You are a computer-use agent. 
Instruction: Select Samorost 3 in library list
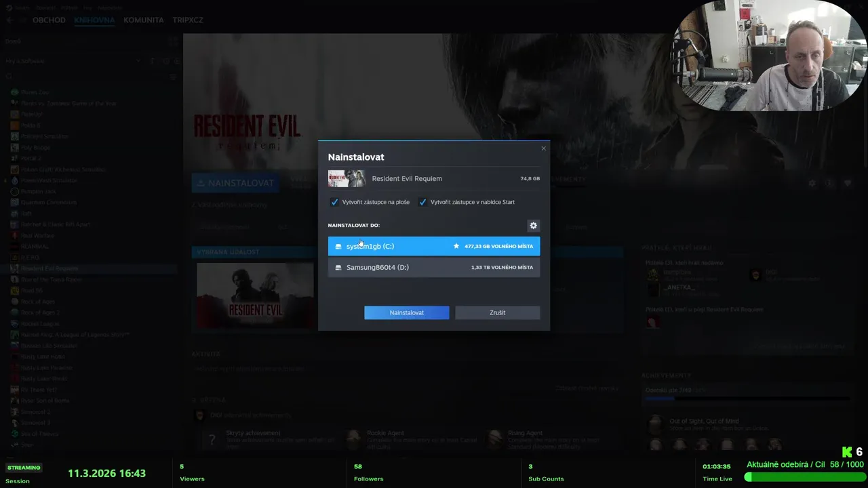point(35,422)
